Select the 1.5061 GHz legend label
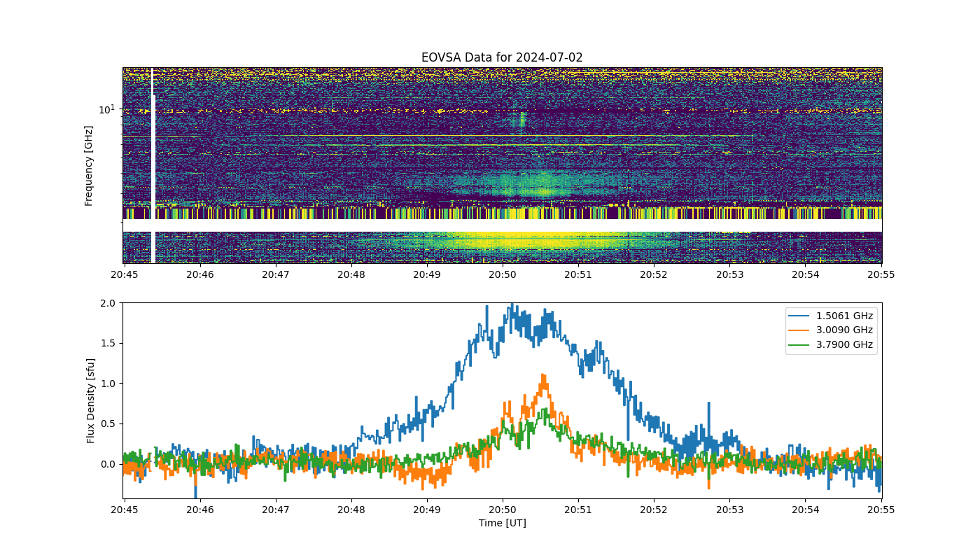This screenshot has height=560, width=980. point(844,316)
